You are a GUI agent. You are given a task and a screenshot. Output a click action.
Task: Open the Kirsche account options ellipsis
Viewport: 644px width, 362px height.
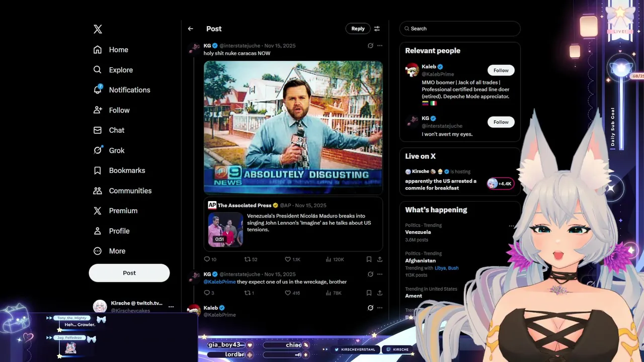point(171,307)
